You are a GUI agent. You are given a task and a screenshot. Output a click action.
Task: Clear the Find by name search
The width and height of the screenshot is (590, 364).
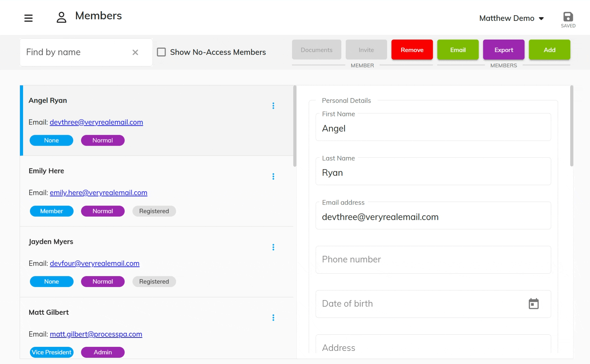[x=135, y=52]
